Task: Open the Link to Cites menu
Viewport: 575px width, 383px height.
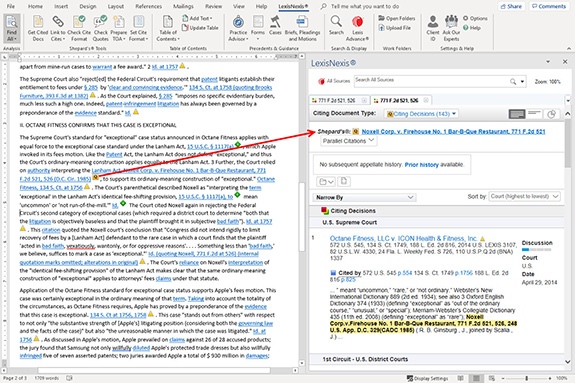Action: 58,28
